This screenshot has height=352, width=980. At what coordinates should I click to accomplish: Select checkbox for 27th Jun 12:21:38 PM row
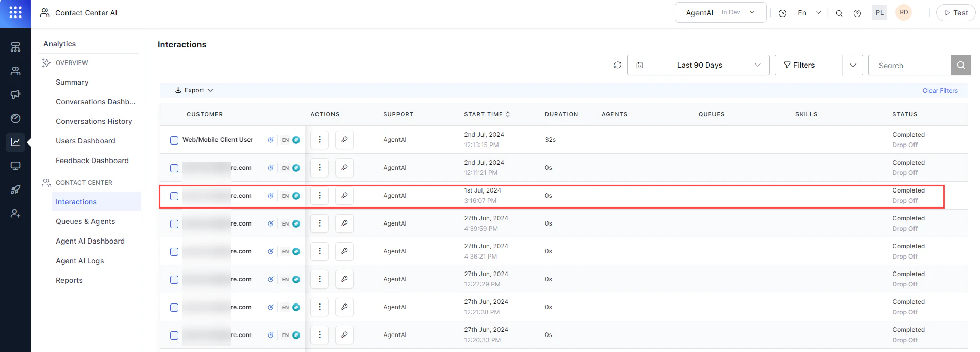point(174,308)
